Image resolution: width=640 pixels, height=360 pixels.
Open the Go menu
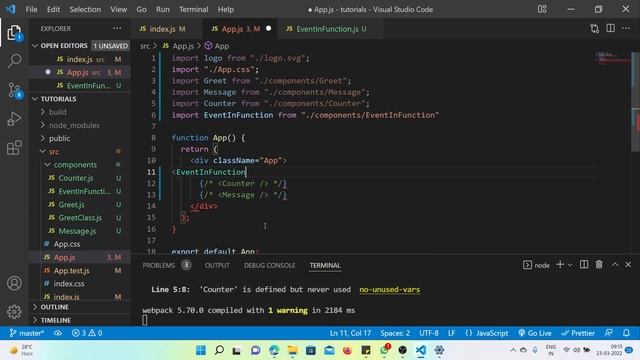141,9
